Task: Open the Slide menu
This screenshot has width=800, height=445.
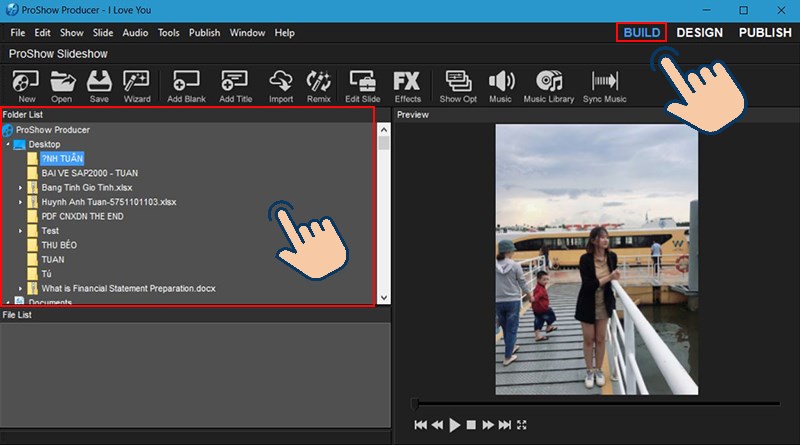Action: pyautogui.click(x=103, y=33)
